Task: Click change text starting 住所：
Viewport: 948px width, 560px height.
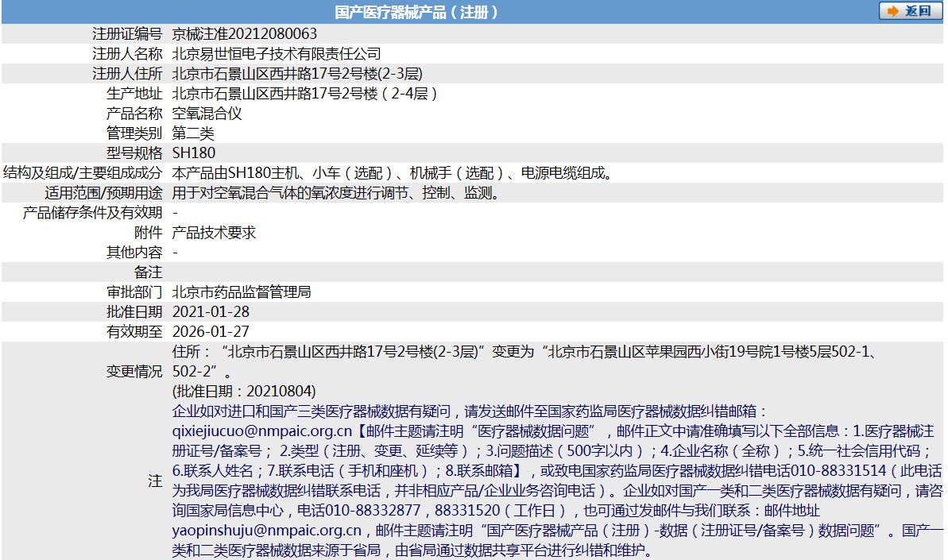Action: (x=525, y=361)
